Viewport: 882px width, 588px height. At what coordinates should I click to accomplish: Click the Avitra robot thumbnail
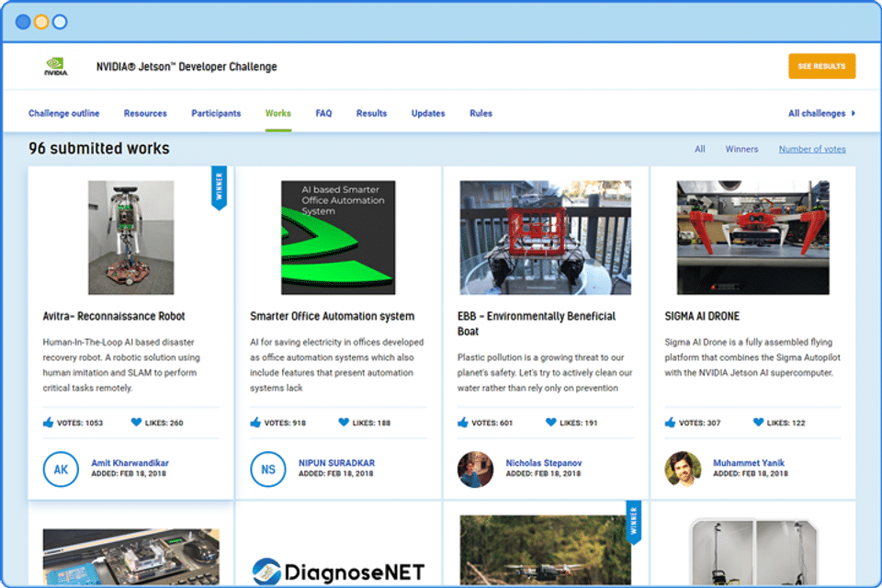pyautogui.click(x=131, y=237)
